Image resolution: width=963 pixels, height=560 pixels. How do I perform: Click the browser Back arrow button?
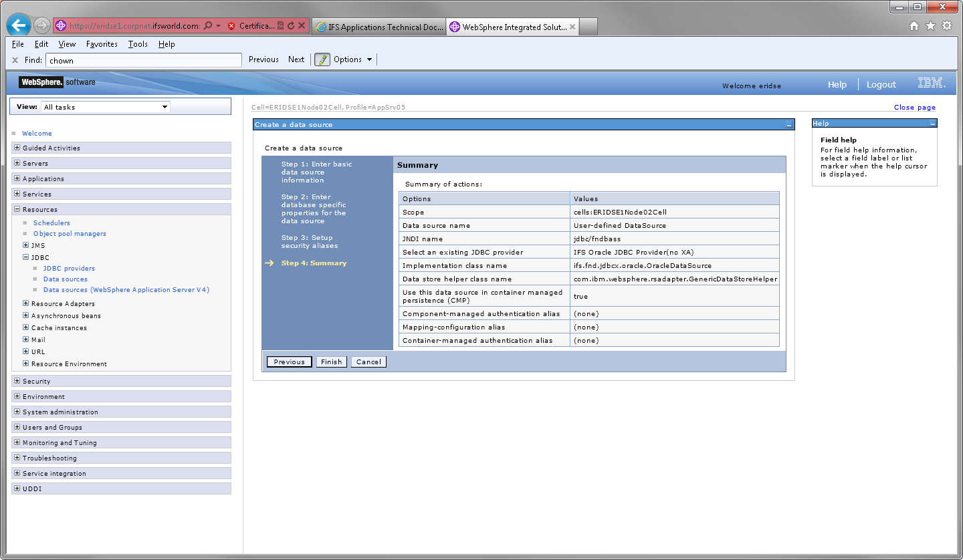(19, 26)
